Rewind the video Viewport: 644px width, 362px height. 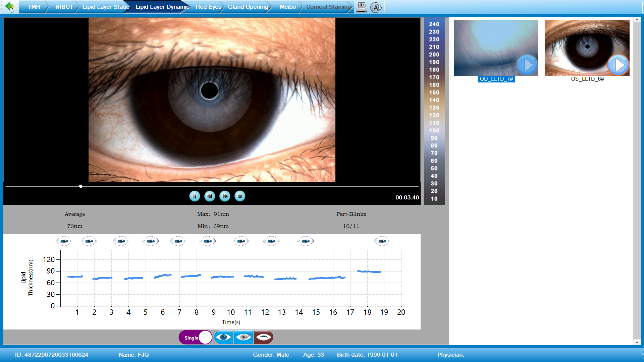coord(210,196)
